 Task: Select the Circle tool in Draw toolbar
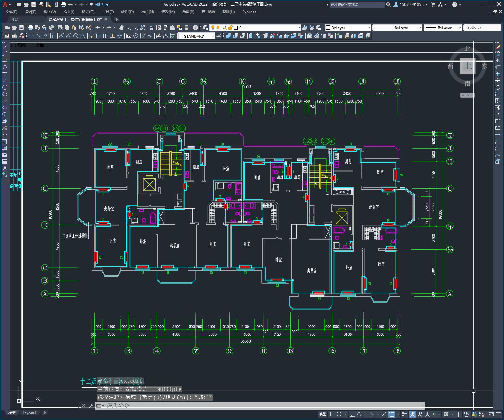click(x=5, y=87)
